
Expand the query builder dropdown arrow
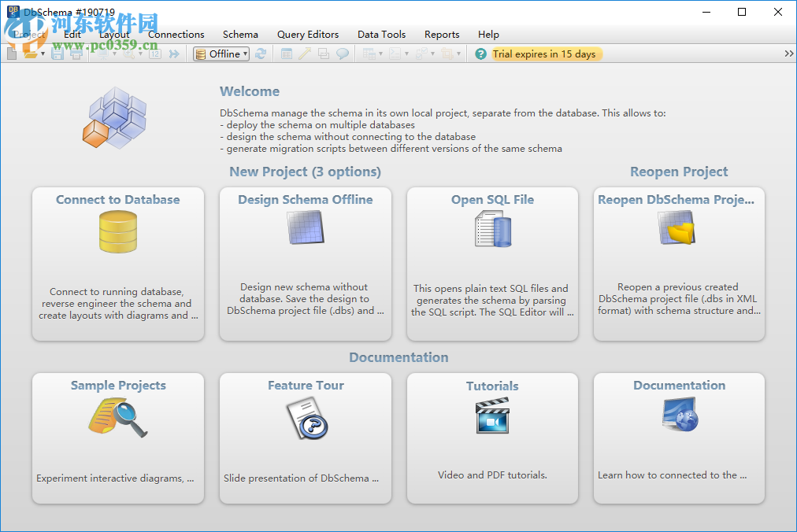point(432,54)
